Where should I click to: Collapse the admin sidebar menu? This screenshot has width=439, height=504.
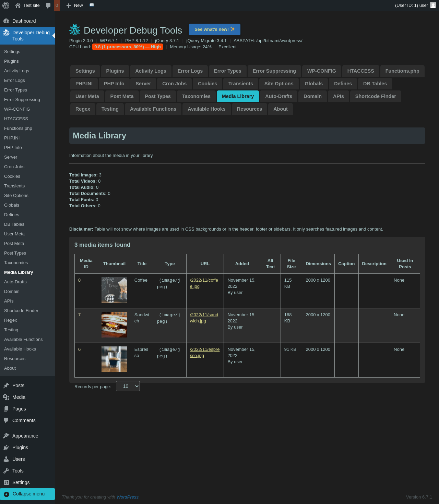pyautogui.click(x=27, y=494)
